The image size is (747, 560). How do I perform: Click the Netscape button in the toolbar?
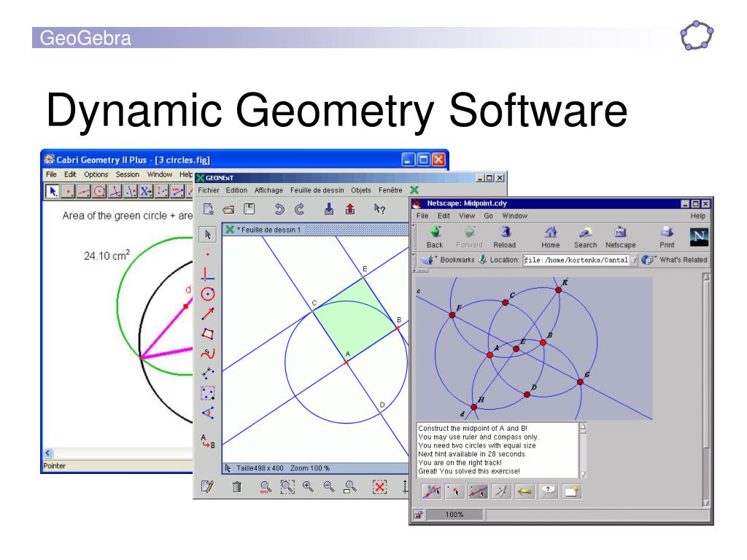point(620,237)
